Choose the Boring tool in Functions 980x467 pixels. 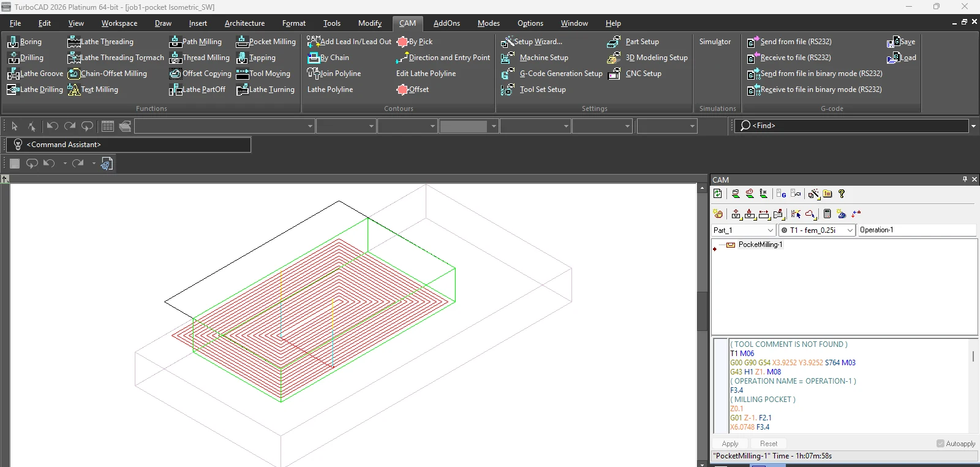tap(24, 42)
